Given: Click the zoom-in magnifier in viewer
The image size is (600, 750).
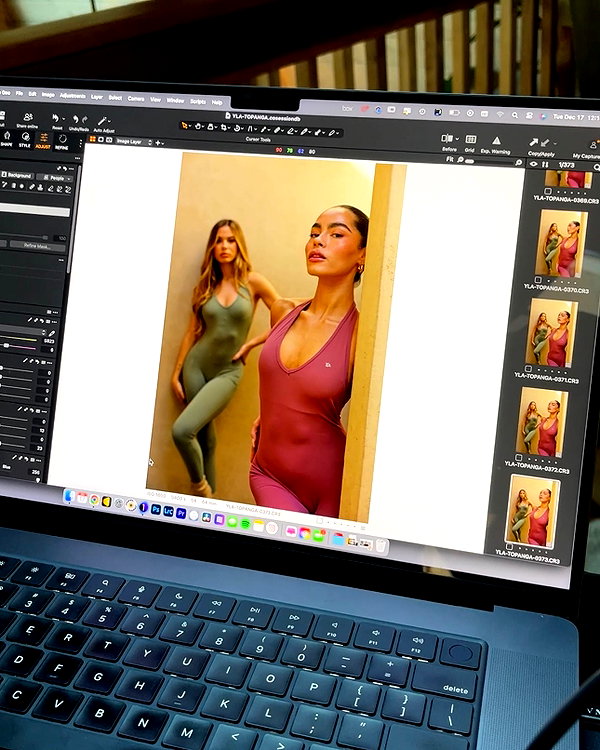Looking at the screenshot, I should (x=519, y=163).
